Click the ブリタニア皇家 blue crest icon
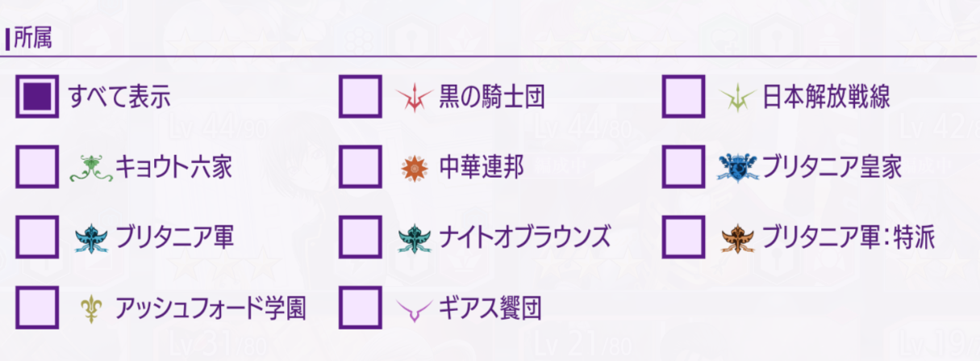The width and height of the screenshot is (980, 361). [x=738, y=167]
